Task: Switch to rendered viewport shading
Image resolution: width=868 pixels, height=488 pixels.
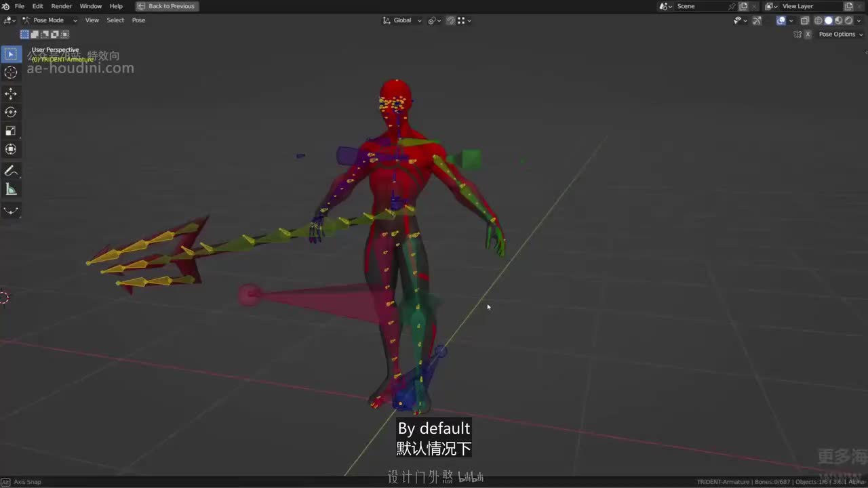Action: click(848, 20)
